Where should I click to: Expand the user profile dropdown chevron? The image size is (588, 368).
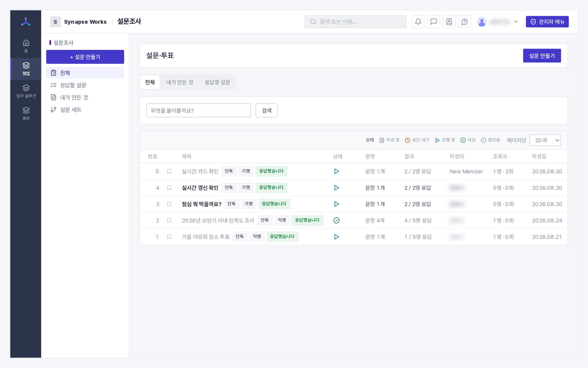point(516,22)
